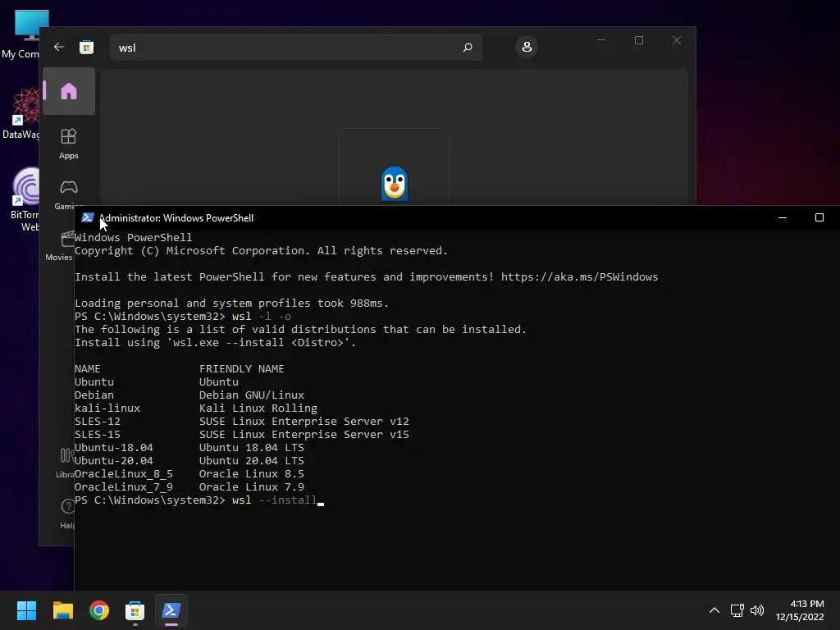This screenshot has height=630, width=840.
Task: Click 'Ubuntu 18.04 LTS' friendly name
Action: click(251, 447)
